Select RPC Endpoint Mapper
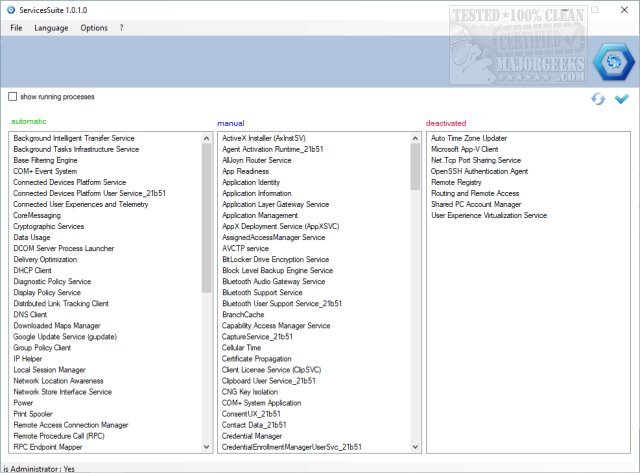The image size is (640, 473). (x=48, y=447)
